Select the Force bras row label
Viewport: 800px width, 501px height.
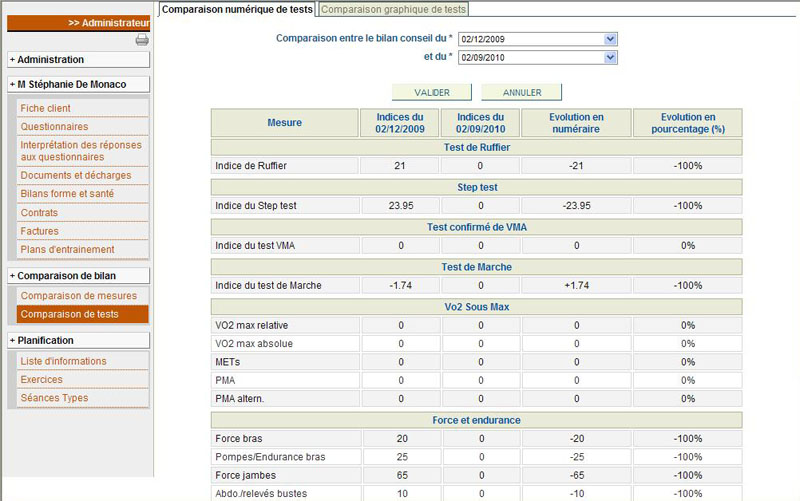click(x=238, y=438)
